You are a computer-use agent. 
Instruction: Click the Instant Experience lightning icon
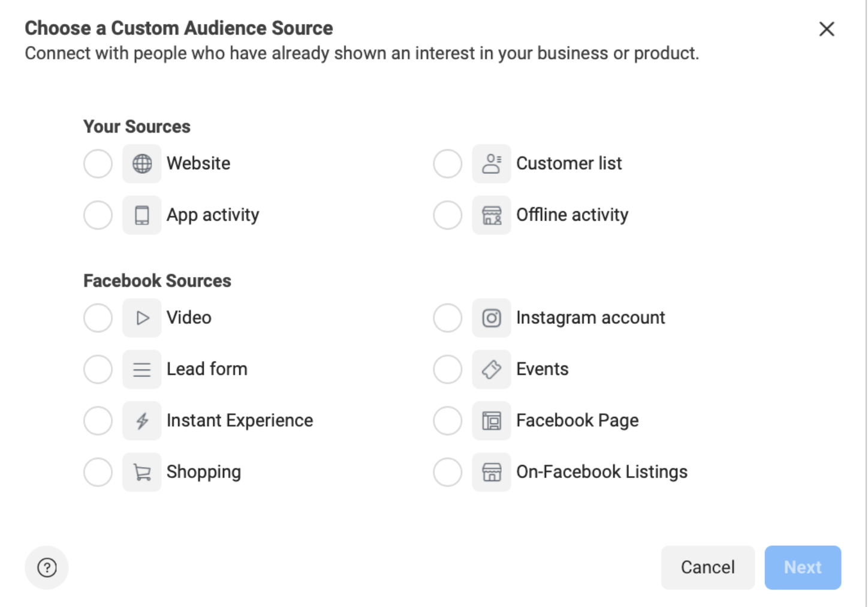(x=142, y=421)
